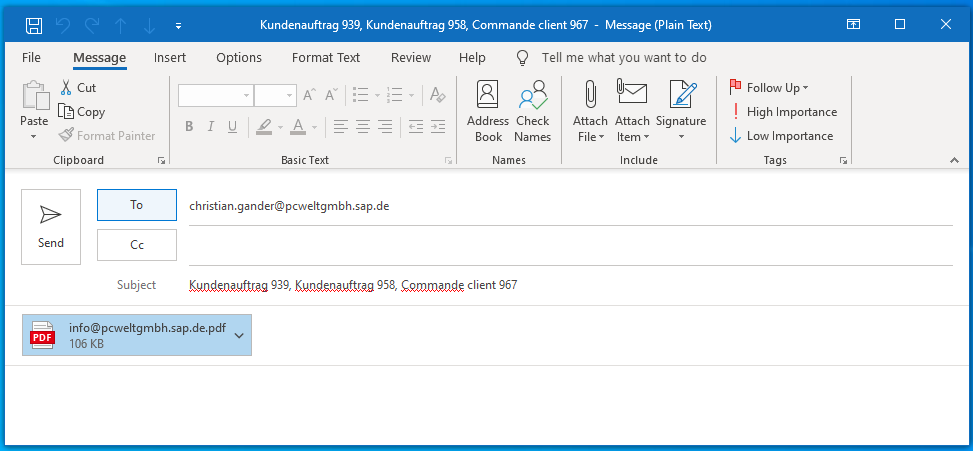Click the Attach Item envelope icon
This screenshot has width=973, height=451.
coord(632,93)
